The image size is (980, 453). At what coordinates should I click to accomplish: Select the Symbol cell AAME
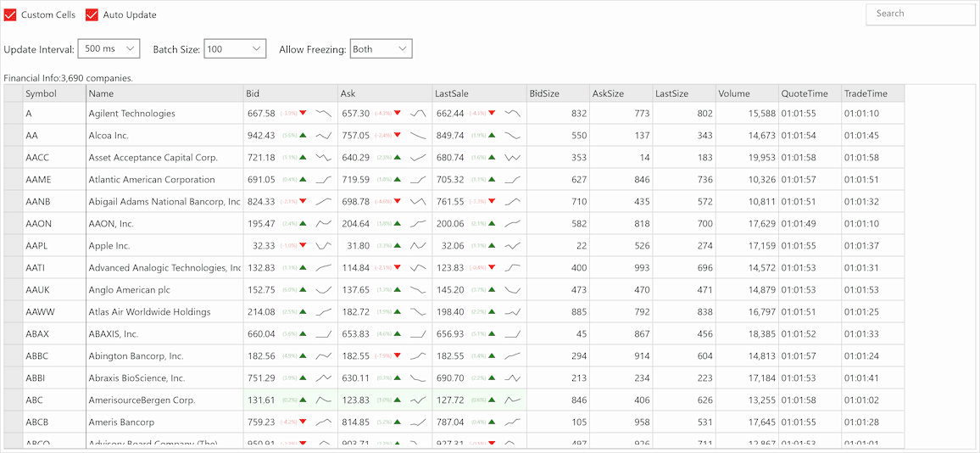(54, 180)
